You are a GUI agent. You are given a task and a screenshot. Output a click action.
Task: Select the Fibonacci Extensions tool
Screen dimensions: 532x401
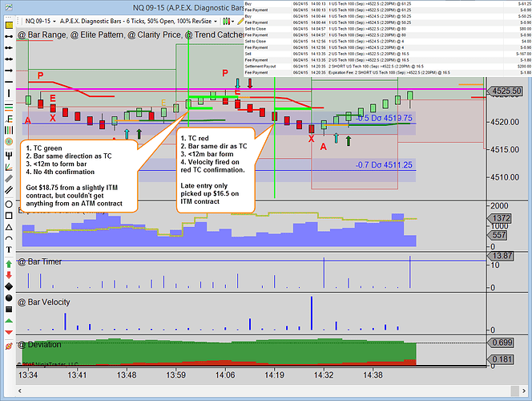pos(9,119)
